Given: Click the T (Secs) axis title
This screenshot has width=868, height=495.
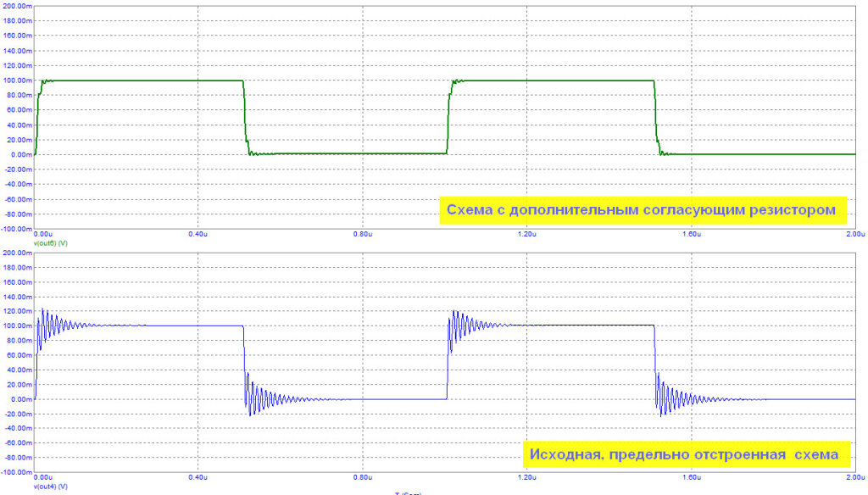Looking at the screenshot, I should point(408,492).
